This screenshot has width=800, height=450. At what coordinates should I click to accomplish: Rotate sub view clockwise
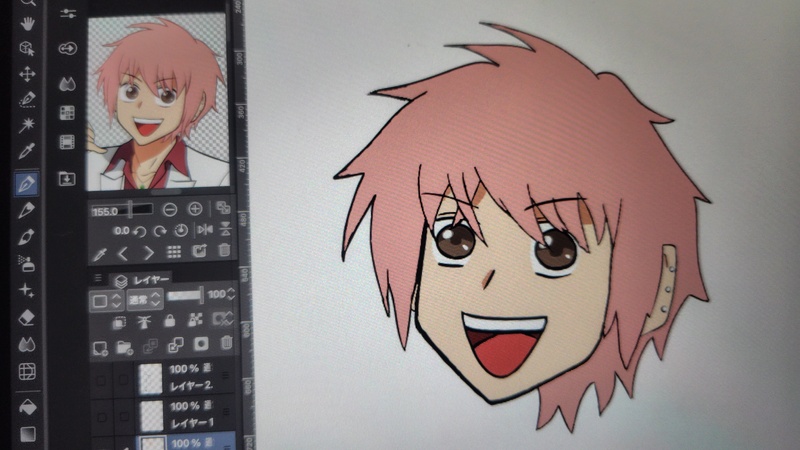(x=160, y=231)
